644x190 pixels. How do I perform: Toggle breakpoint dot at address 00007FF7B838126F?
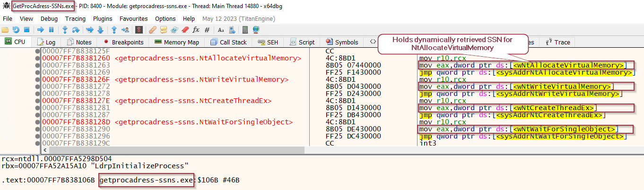37,79
